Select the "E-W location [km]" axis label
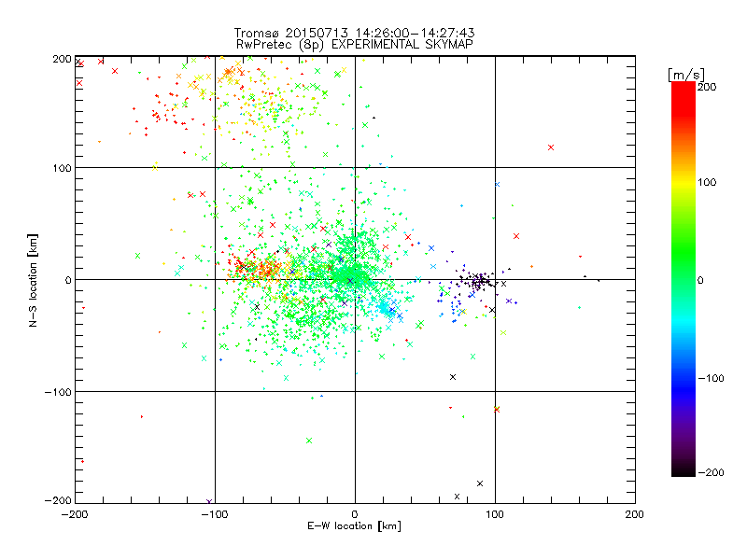The height and width of the screenshot is (560, 747). pos(354,526)
